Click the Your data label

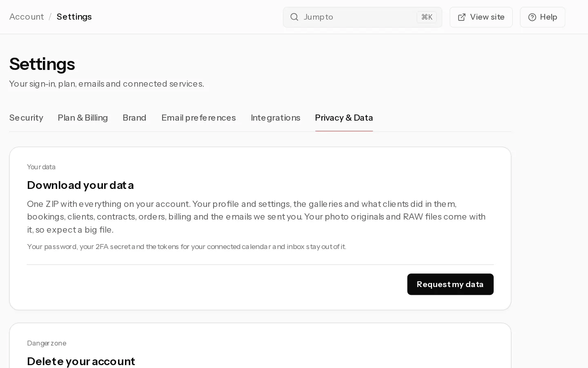point(41,167)
